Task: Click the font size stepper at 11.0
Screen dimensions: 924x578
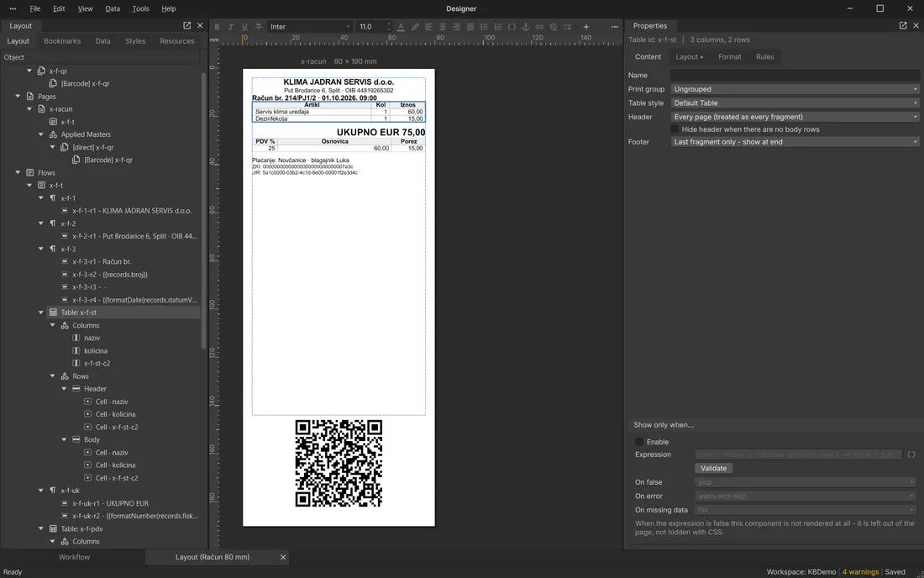Action: tap(388, 27)
